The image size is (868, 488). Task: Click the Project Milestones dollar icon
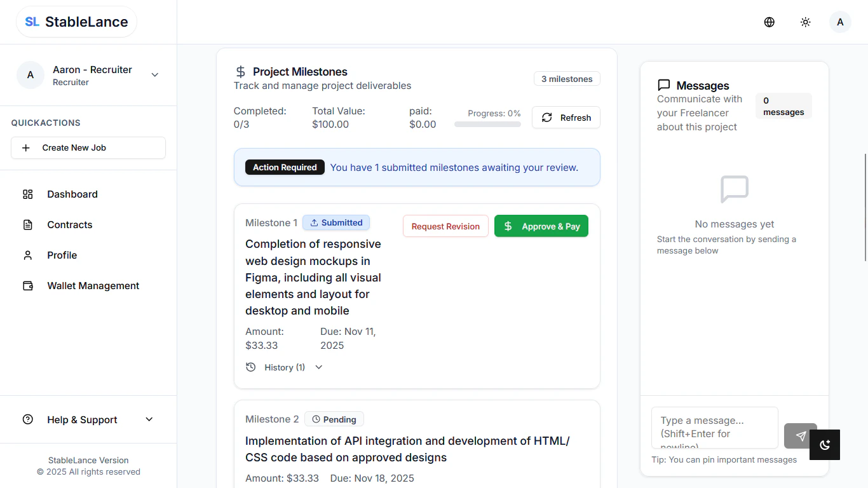click(240, 72)
